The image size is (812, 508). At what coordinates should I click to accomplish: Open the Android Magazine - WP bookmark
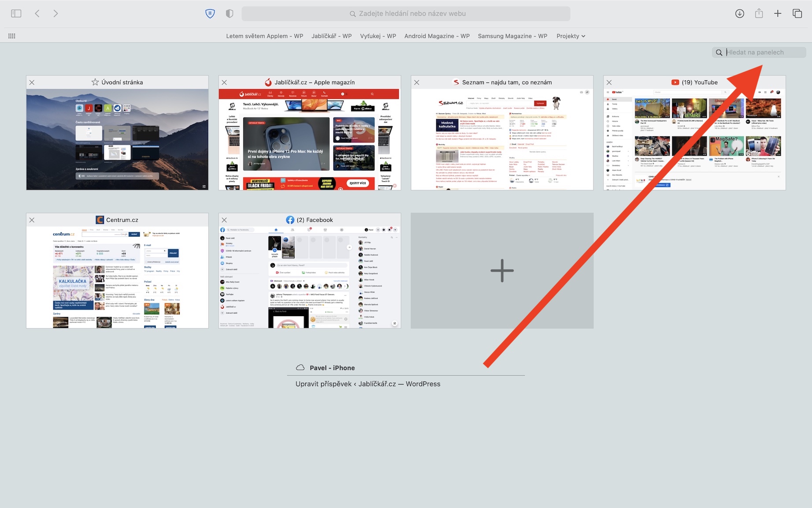(x=437, y=36)
